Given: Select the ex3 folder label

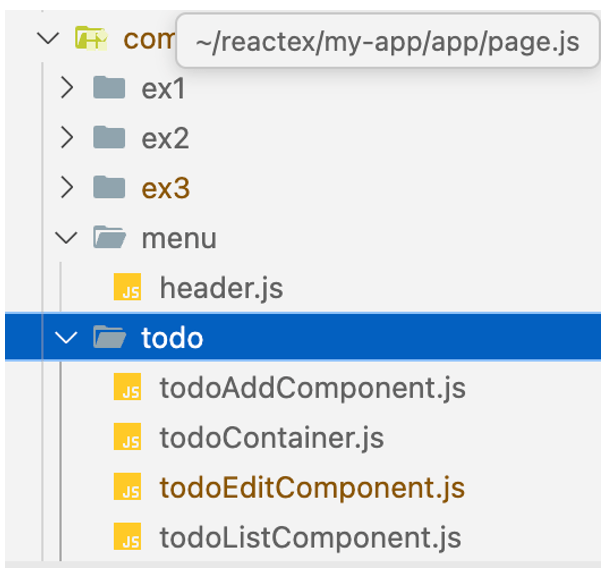Looking at the screenshot, I should click(166, 188).
